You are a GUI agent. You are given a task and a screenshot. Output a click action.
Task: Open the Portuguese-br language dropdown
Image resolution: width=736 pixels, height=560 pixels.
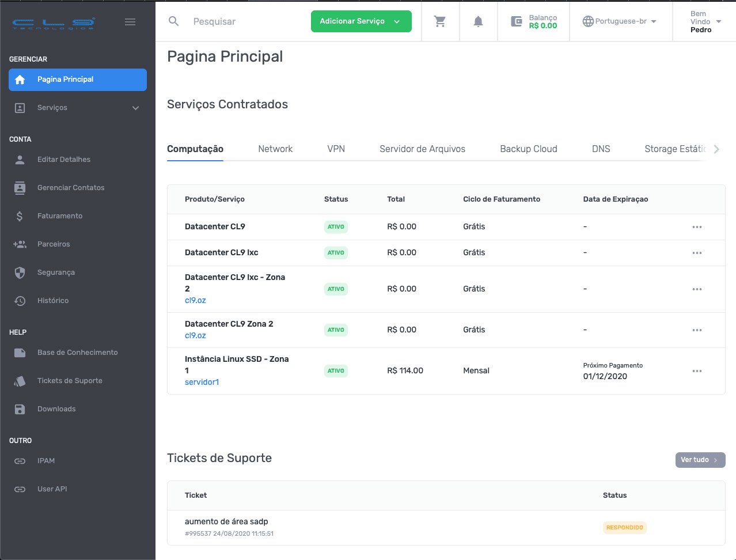620,21
